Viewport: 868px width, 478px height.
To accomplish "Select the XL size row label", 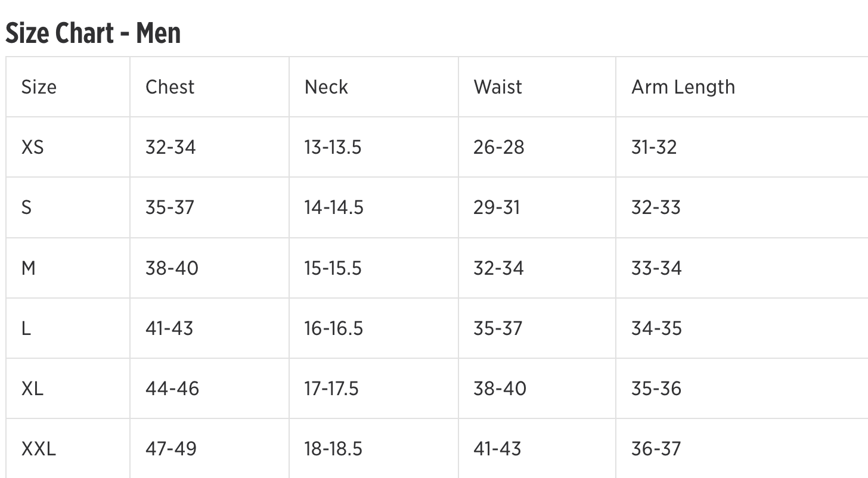I will tap(32, 389).
